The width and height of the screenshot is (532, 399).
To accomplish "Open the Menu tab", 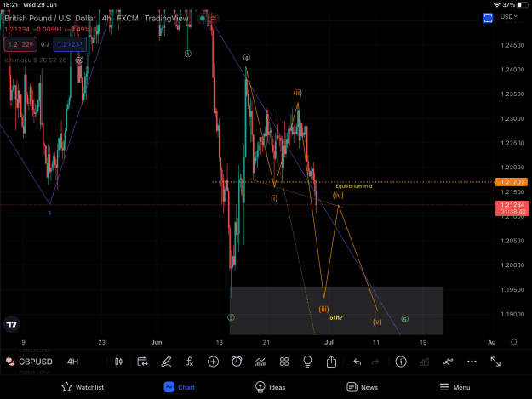I will click(x=455, y=387).
